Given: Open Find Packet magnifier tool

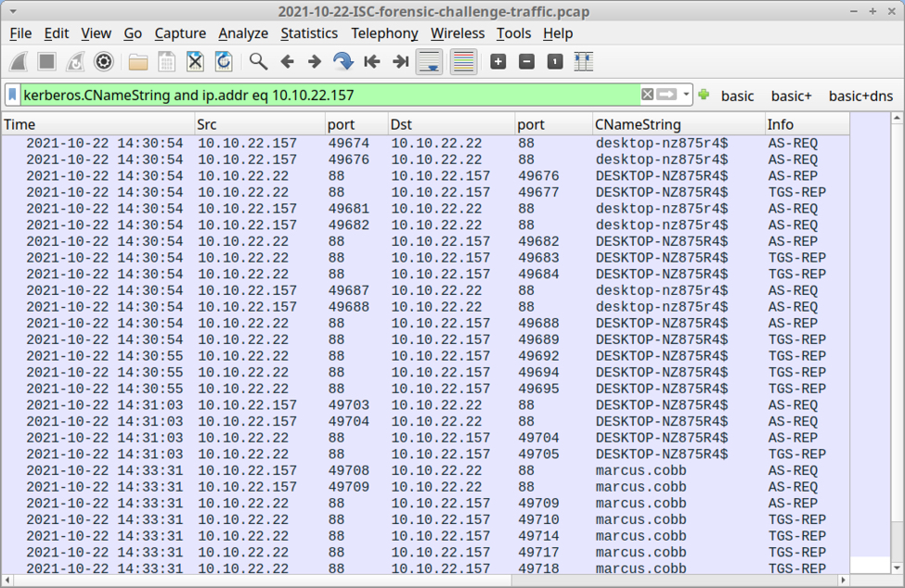Looking at the screenshot, I should pyautogui.click(x=259, y=62).
